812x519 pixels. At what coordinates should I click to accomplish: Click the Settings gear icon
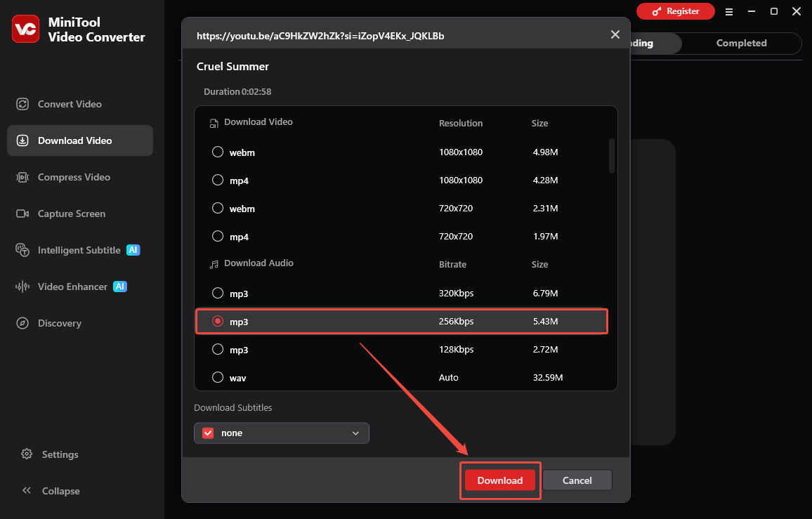pyautogui.click(x=27, y=454)
